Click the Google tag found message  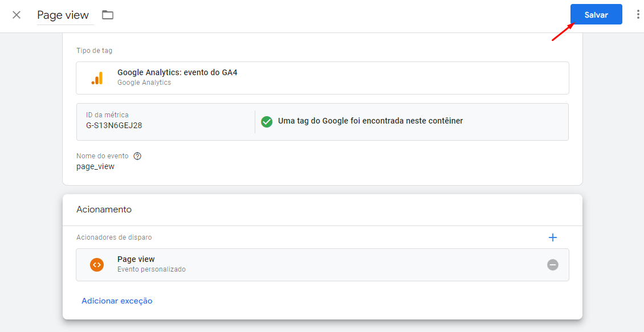pyautogui.click(x=370, y=121)
